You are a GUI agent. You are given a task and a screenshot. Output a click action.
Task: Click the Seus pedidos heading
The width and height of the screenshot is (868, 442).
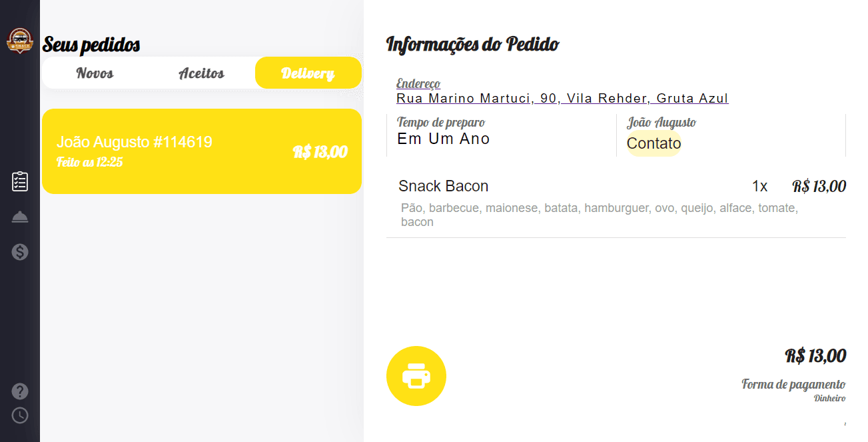pos(91,45)
